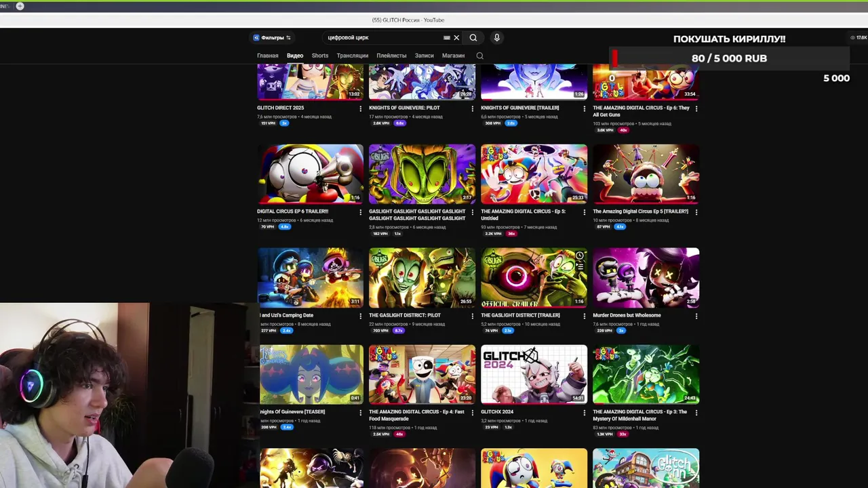Open the Магазин tab

[x=453, y=56]
